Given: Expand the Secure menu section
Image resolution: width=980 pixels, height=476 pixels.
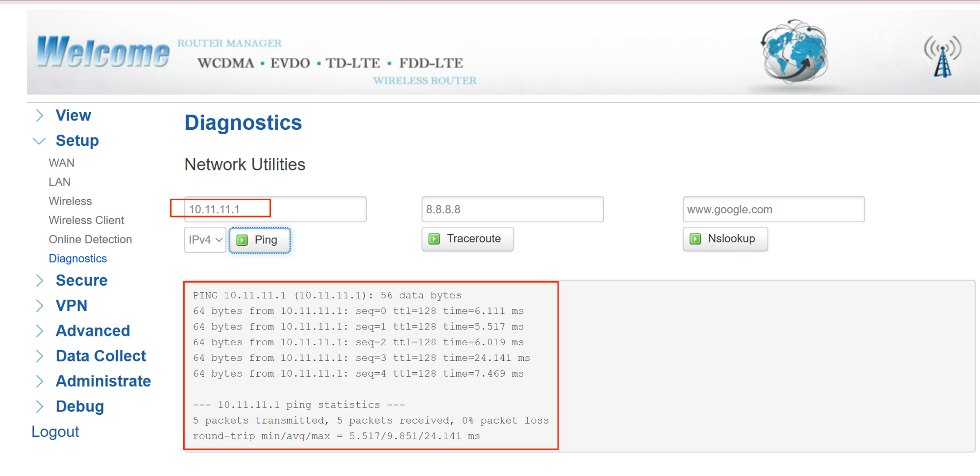Looking at the screenshot, I should coord(40,281).
